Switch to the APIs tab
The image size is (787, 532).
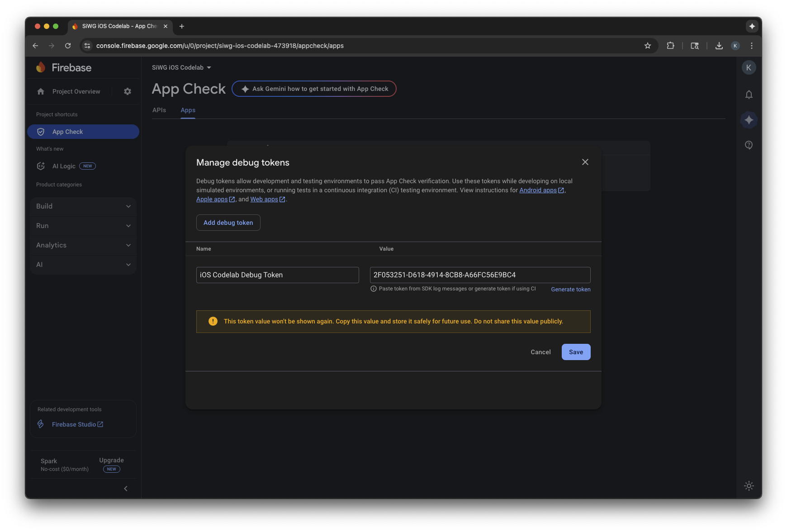pos(159,110)
